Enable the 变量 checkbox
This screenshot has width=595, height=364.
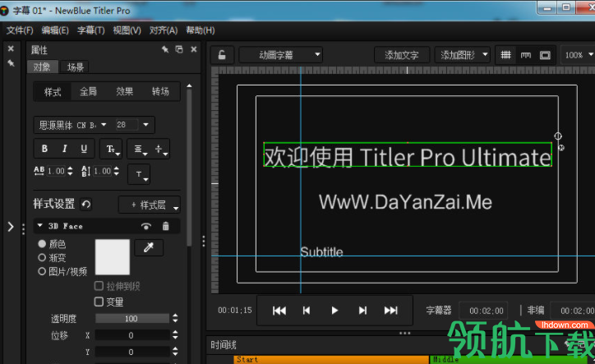tap(99, 302)
